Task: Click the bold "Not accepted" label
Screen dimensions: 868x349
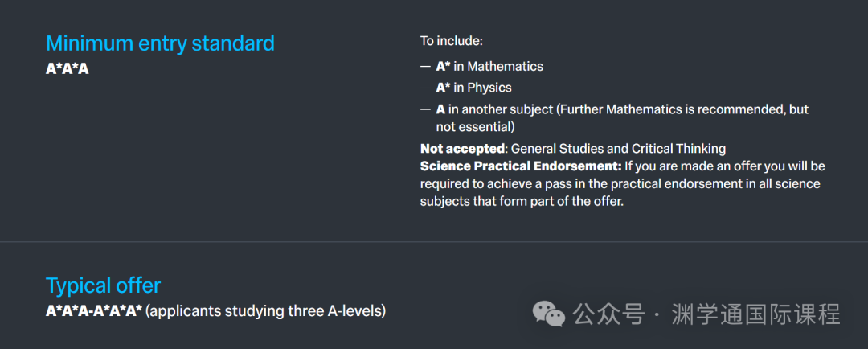Action: pos(462,149)
